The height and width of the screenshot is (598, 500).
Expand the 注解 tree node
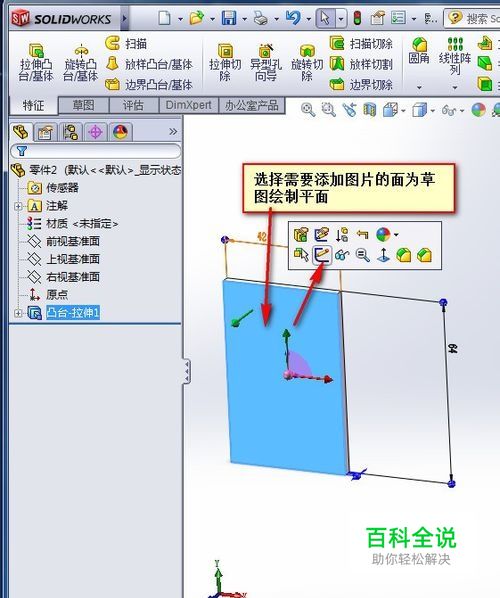coord(18,206)
